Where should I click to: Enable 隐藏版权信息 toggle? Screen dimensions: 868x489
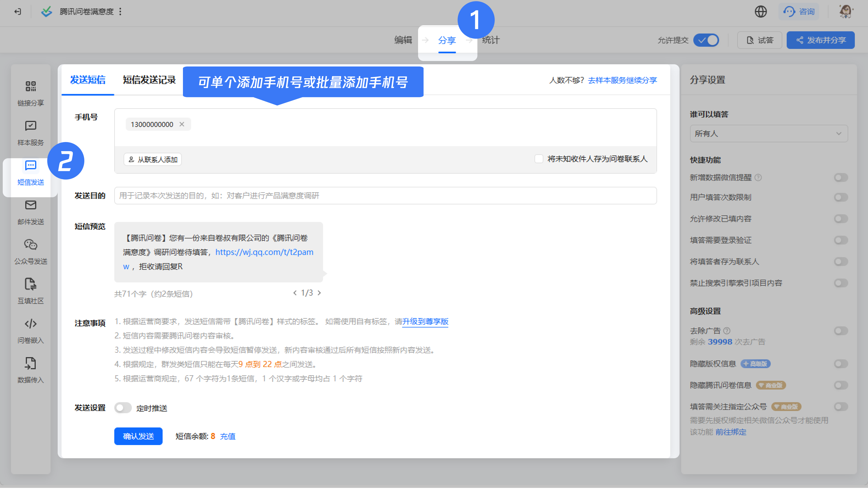841,364
